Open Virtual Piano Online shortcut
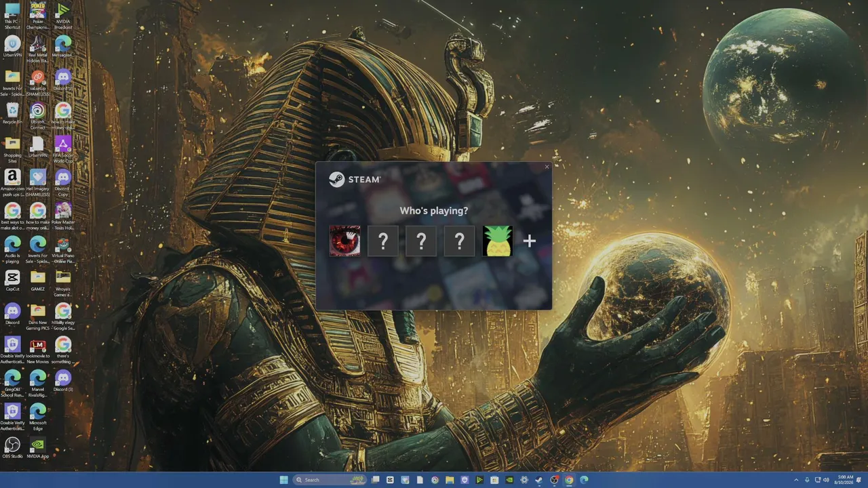This screenshot has width=868, height=488. coord(63,249)
